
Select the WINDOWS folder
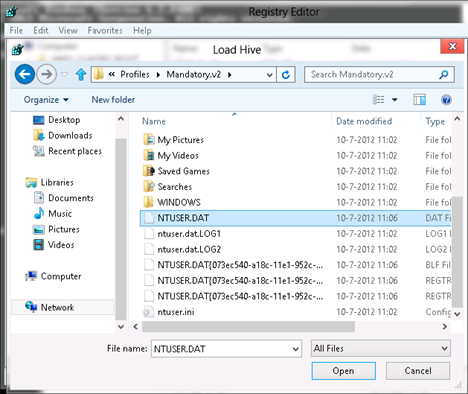295,202
